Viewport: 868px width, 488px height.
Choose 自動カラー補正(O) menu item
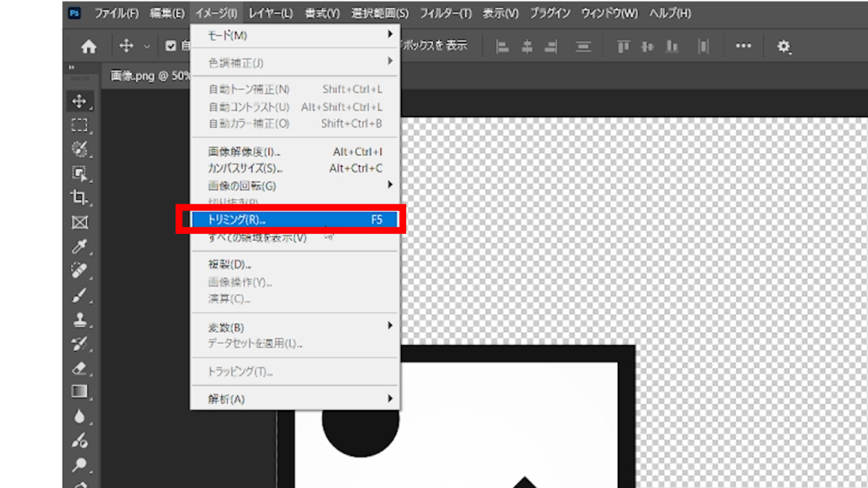click(x=295, y=124)
